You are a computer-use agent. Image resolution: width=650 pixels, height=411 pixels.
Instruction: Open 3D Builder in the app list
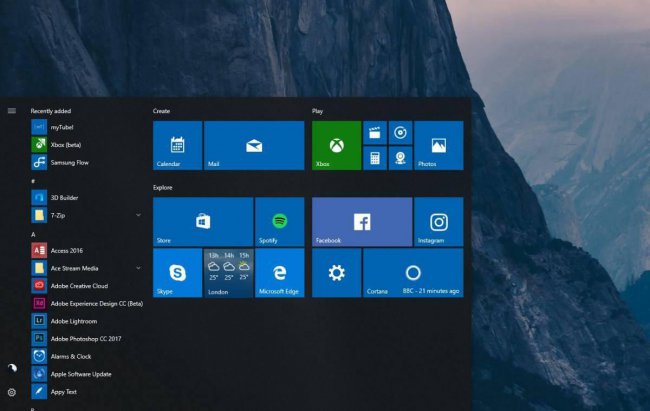(87, 198)
